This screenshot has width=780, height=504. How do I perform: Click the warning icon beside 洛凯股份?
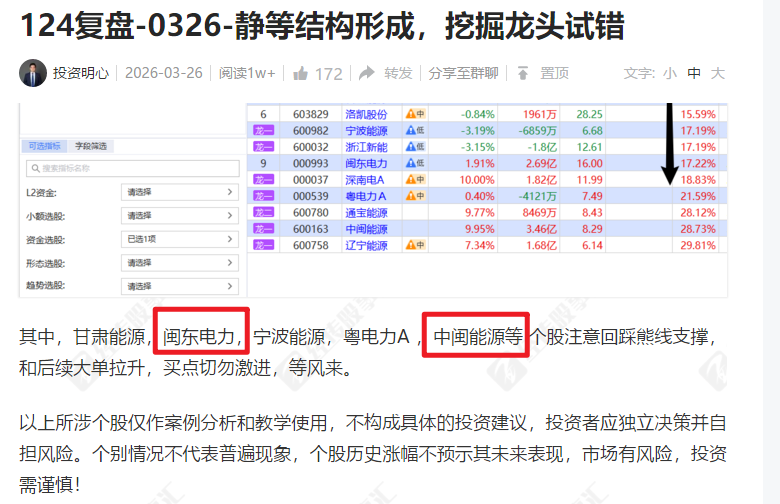point(409,114)
